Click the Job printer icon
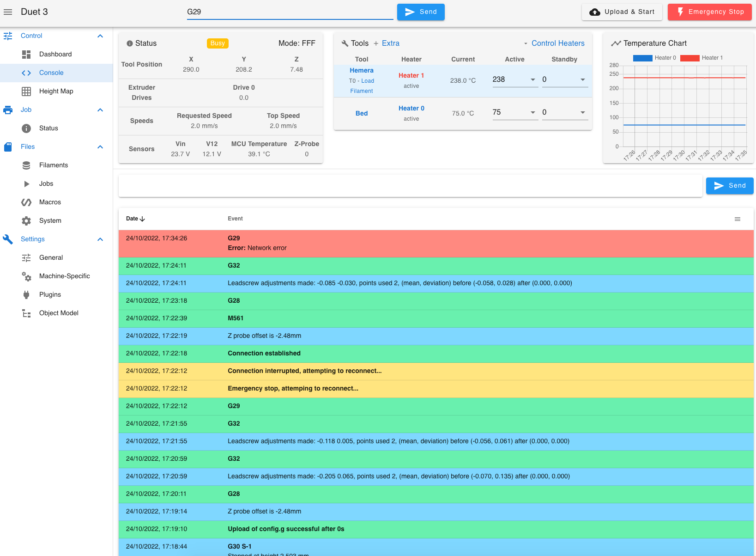Screen dimensions: 756x556 click(8, 110)
